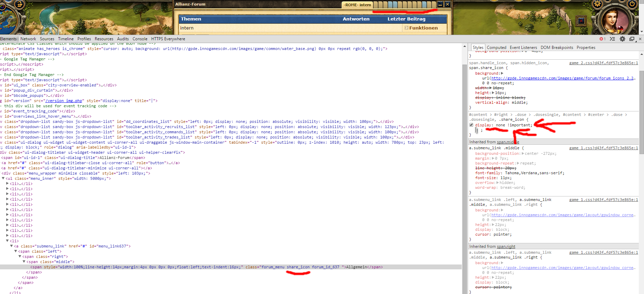Open the Audits tab
Screen dimensions: 644x294
(123, 39)
